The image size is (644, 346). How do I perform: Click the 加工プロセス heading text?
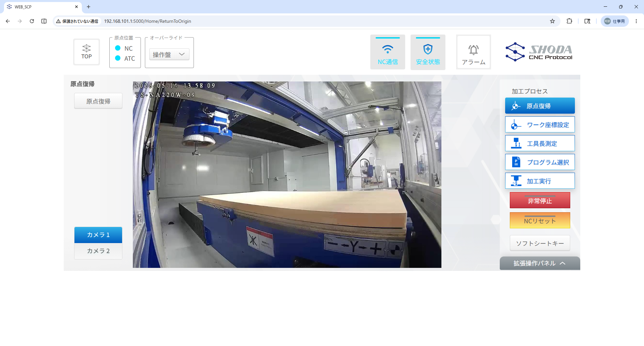[530, 91]
